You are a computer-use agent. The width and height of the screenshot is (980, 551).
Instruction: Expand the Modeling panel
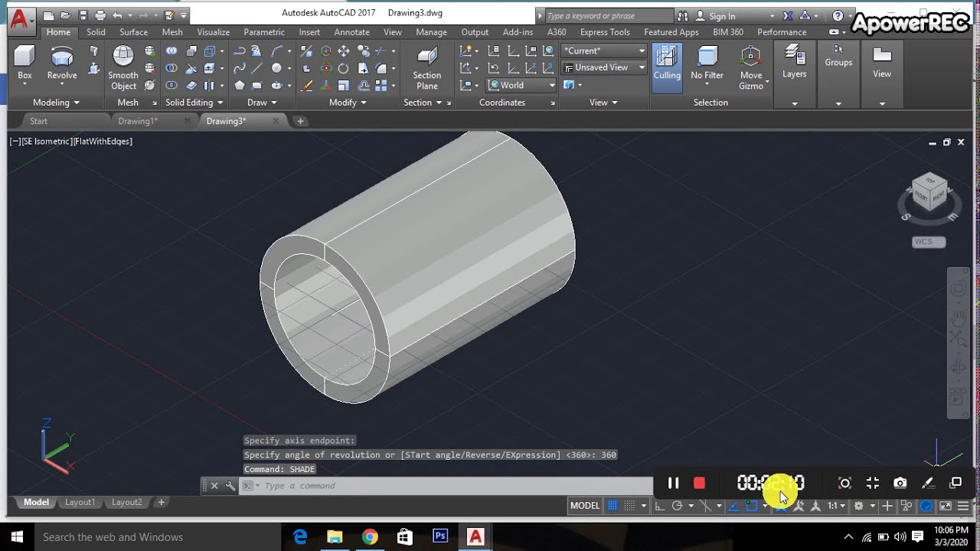coord(56,103)
